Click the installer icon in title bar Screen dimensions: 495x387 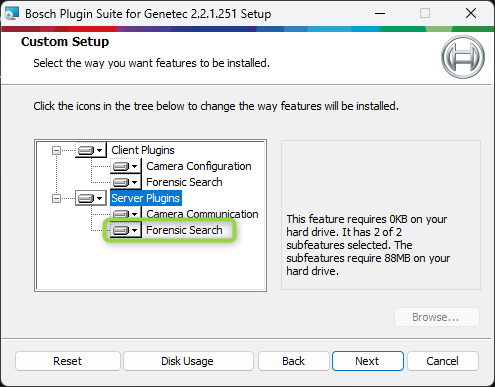click(x=12, y=14)
